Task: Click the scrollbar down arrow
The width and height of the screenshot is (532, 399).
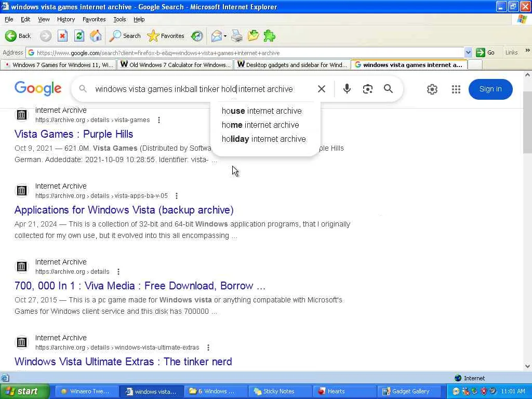Action: [x=527, y=366]
